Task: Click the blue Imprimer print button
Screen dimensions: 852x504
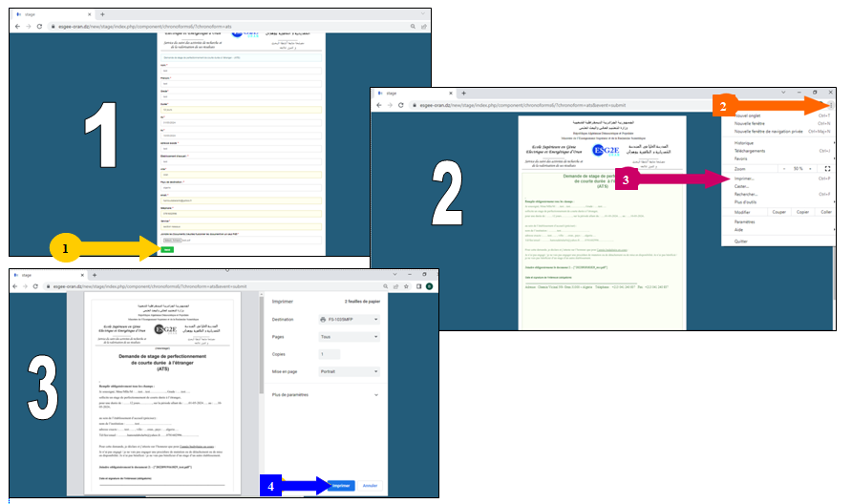Action: [x=339, y=486]
